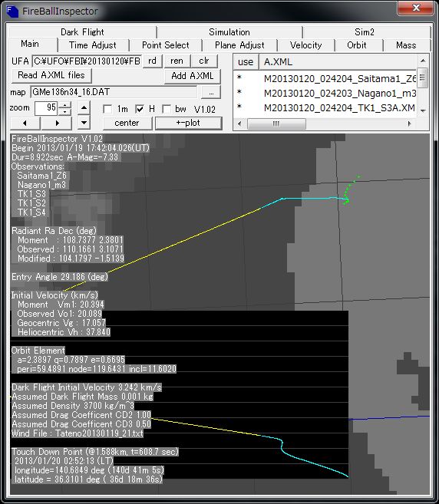Viewport: 439px width, 504px height.
Task: Click the Read A.XML files button
Action: pyautogui.click(x=51, y=75)
